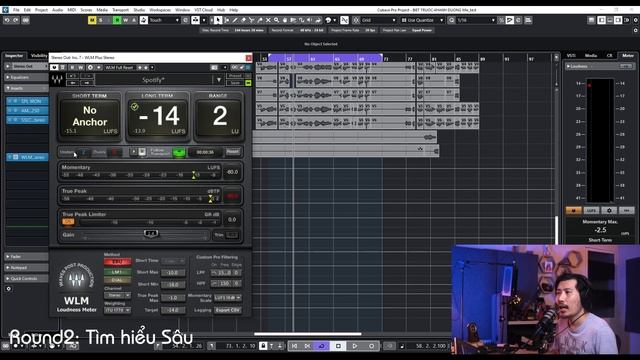
Task: Toggle the global Solo S button
Action: (100, 20)
